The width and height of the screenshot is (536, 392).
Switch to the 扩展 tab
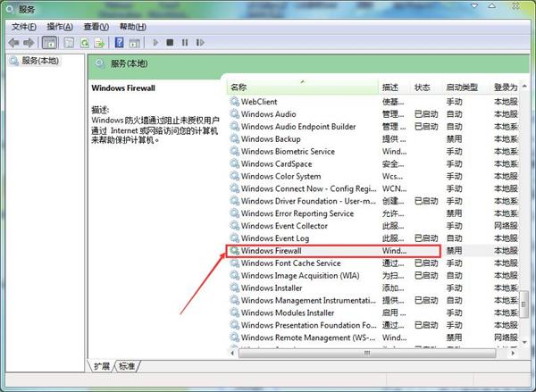click(102, 366)
